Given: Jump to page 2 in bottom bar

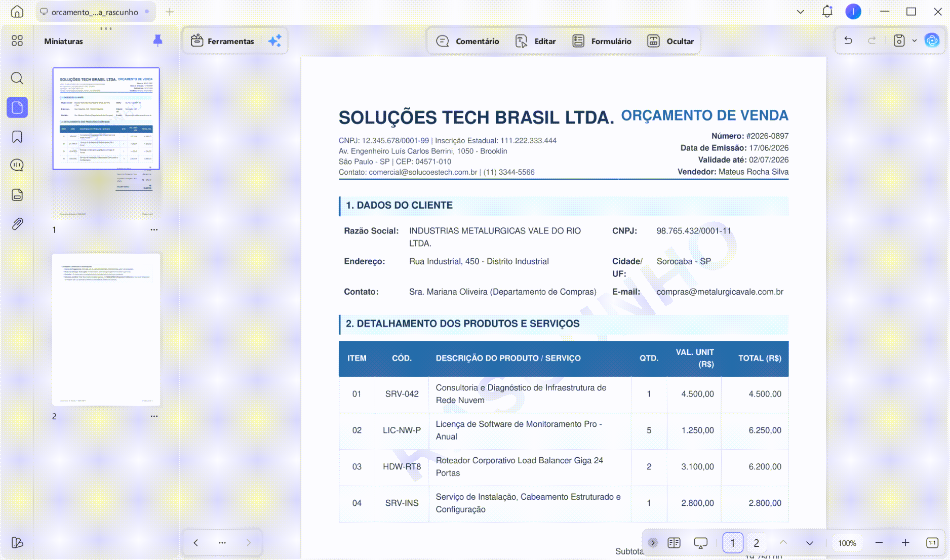Looking at the screenshot, I should point(757,543).
